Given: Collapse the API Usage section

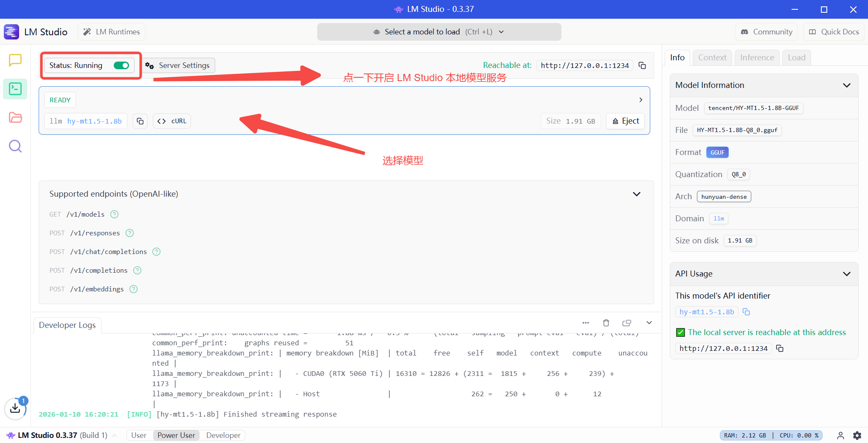Looking at the screenshot, I should click(847, 274).
